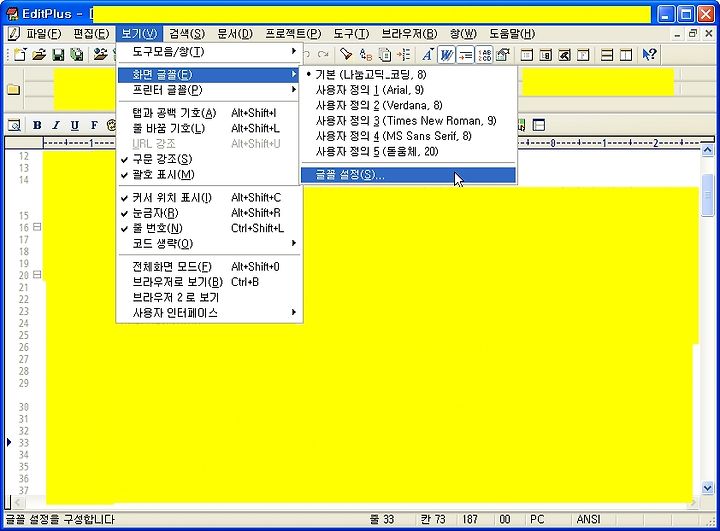This screenshot has width=720, height=531.
Task: Choose 글꼴 설정(S)... menu item
Action: pos(408,175)
